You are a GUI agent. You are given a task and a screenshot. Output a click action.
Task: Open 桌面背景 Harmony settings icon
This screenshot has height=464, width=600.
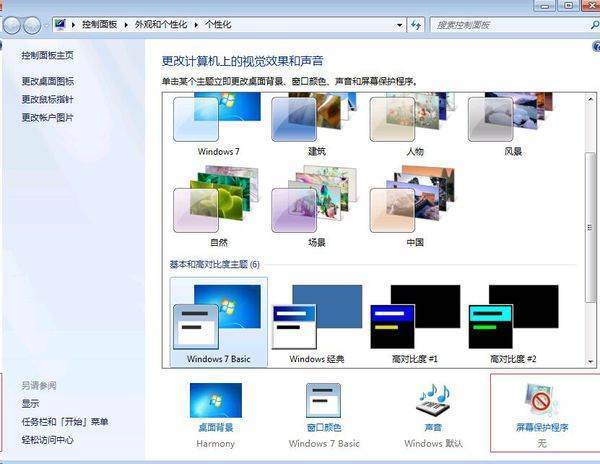pyautogui.click(x=216, y=400)
